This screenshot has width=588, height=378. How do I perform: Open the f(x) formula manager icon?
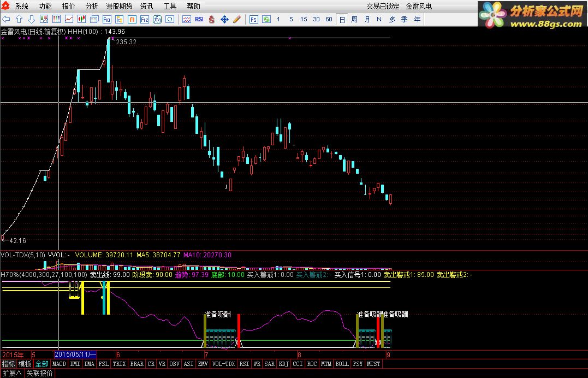[157, 19]
